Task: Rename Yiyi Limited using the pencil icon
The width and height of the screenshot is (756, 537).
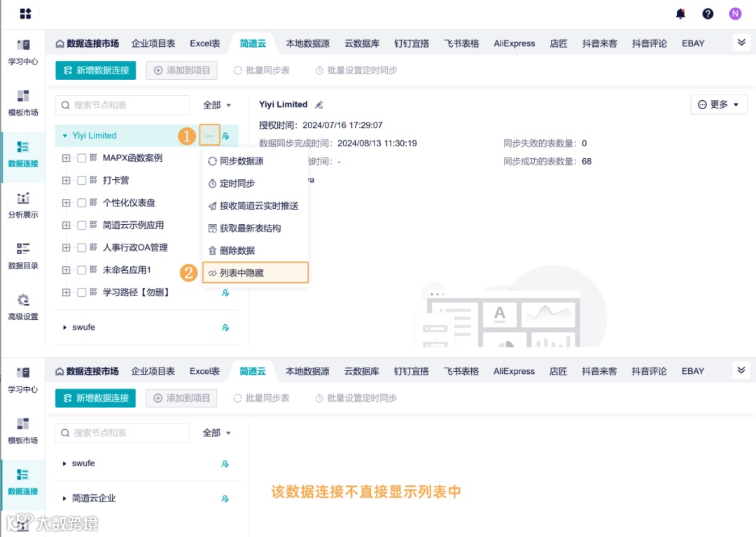Action: (x=319, y=104)
